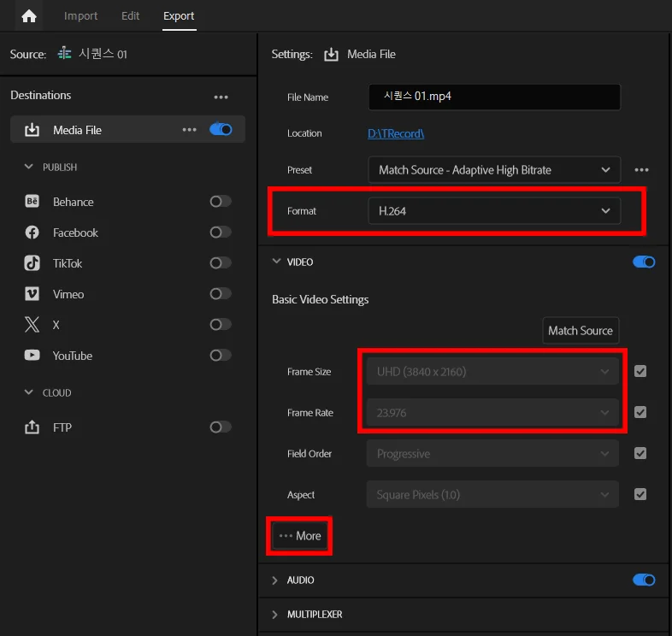672x636 pixels.
Task: Click the TikTok icon
Action: 32,262
